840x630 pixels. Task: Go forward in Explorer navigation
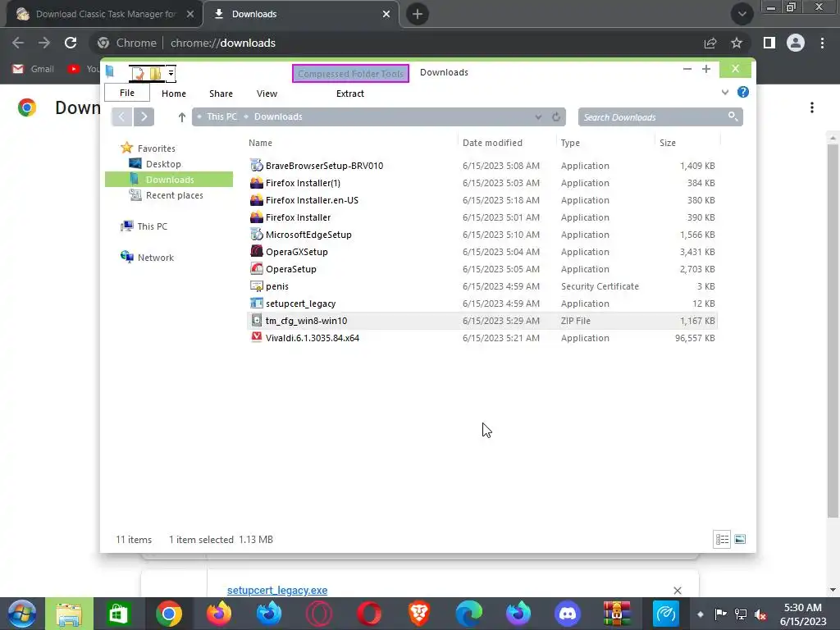click(144, 116)
